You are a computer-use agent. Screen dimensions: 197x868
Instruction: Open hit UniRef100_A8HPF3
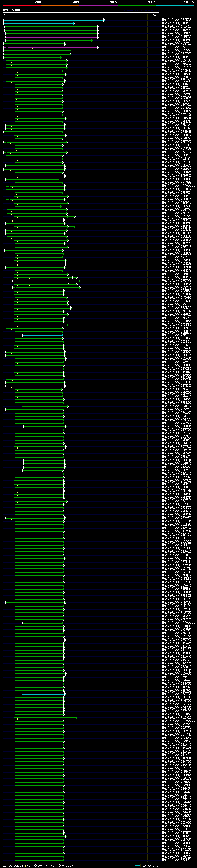177,196
